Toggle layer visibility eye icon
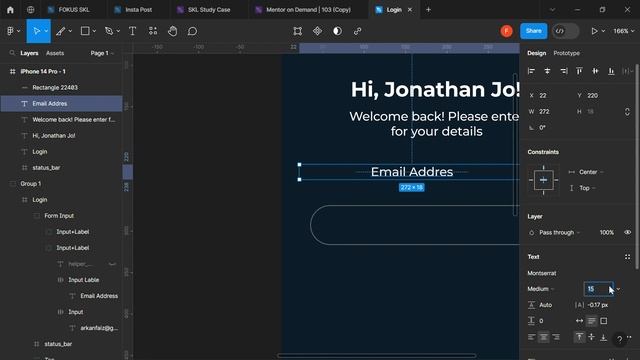This screenshot has width=640, height=360. point(627,232)
